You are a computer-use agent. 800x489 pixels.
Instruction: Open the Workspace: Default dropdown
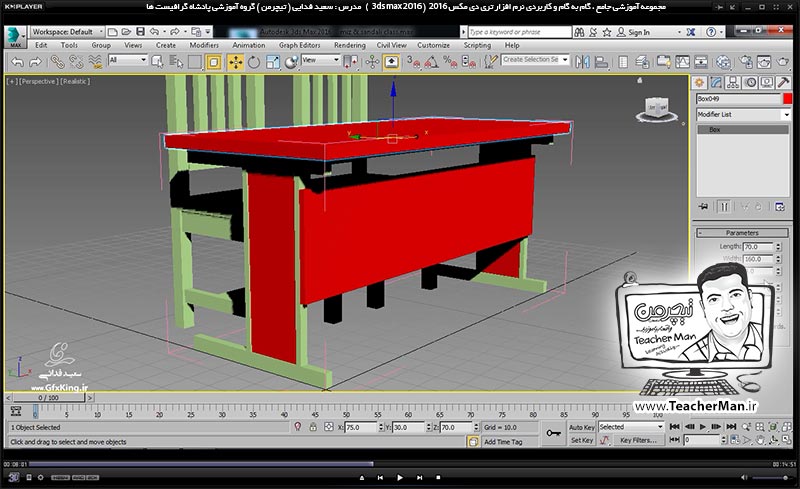(x=67, y=32)
